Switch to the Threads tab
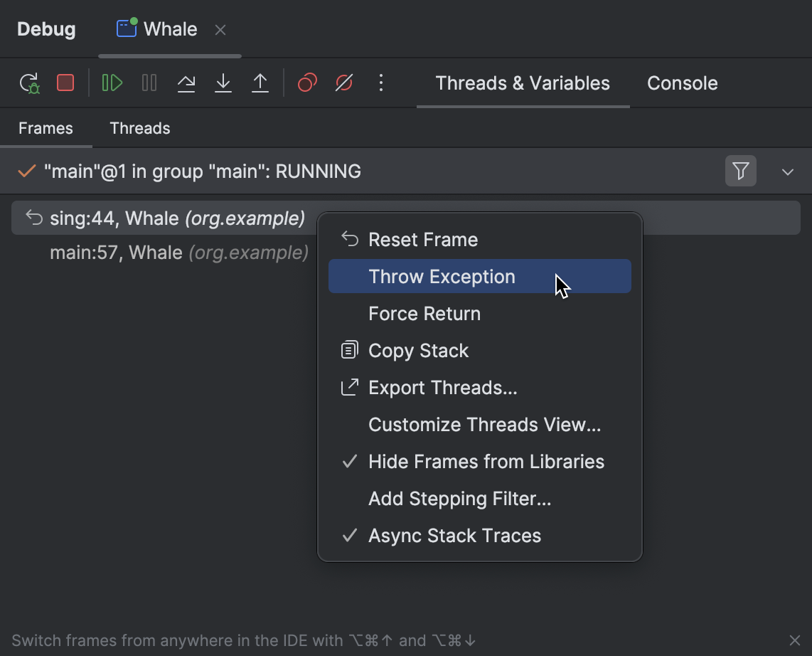 tap(139, 128)
